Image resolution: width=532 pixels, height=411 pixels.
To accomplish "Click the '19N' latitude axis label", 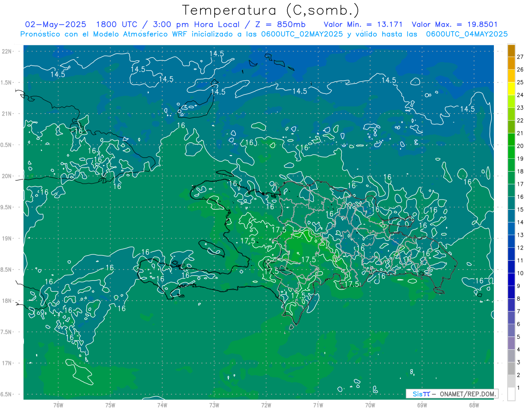I will [x=8, y=239].
